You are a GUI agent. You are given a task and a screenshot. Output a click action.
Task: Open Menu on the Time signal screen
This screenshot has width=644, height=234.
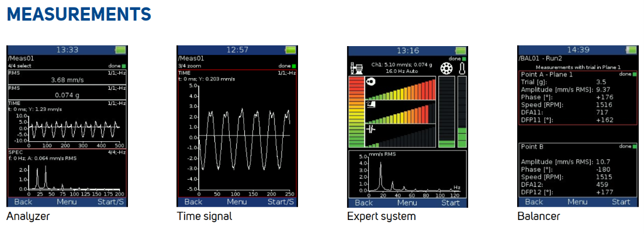click(x=237, y=202)
